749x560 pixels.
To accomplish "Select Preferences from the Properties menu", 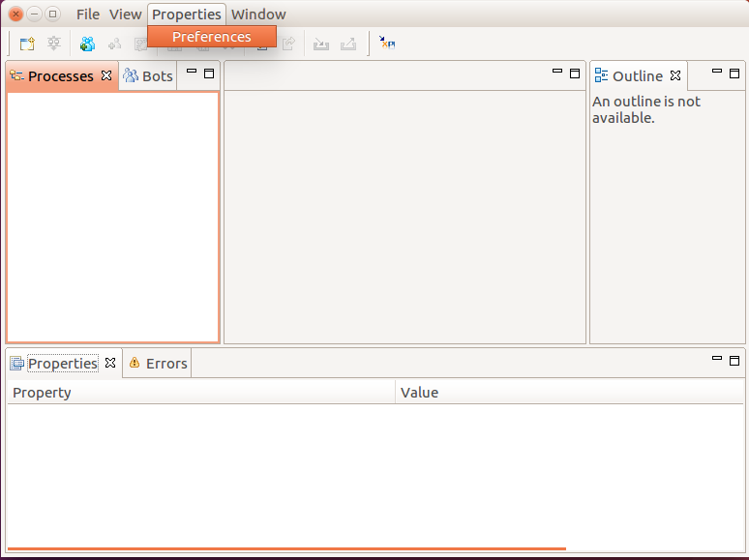I will pyautogui.click(x=212, y=37).
